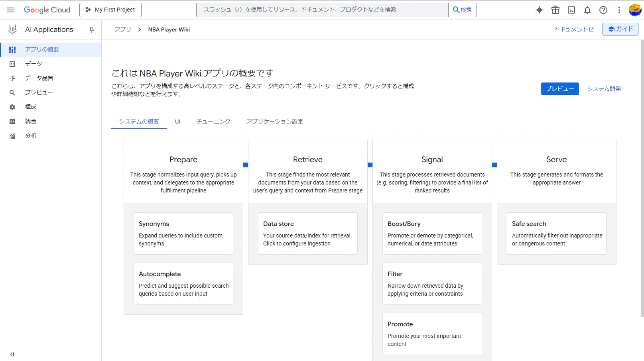Screen dimensions: 644x361
Task: Click the Retrieve stage heading
Action: 308,159
